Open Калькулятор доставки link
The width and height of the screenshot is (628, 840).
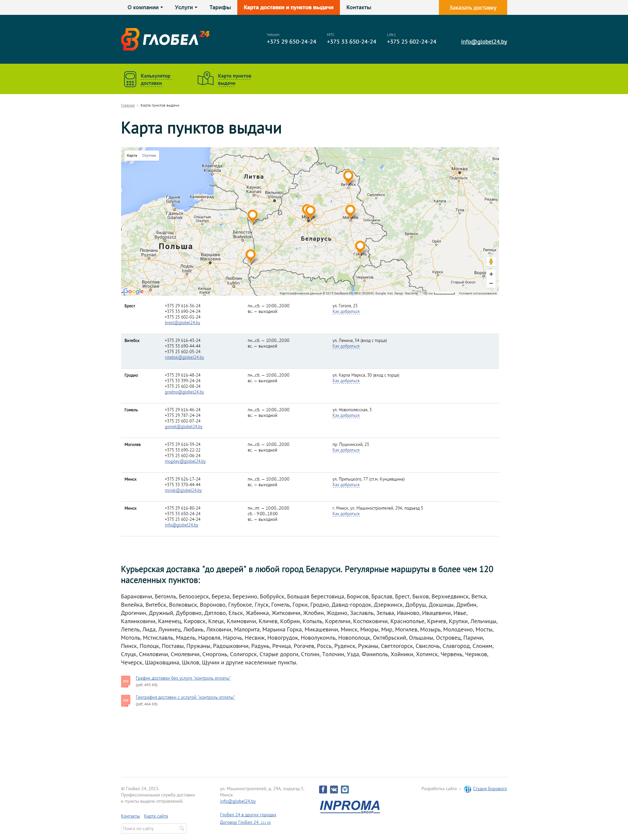[x=156, y=79]
